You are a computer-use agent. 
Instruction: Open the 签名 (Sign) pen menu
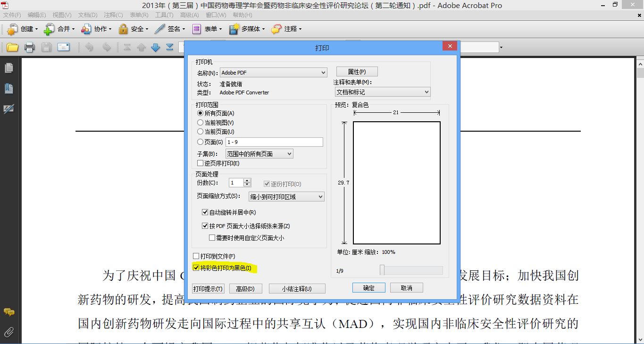click(x=170, y=29)
